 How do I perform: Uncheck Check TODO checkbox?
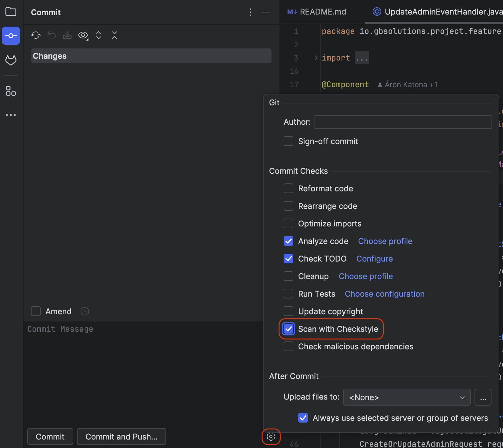(288, 259)
